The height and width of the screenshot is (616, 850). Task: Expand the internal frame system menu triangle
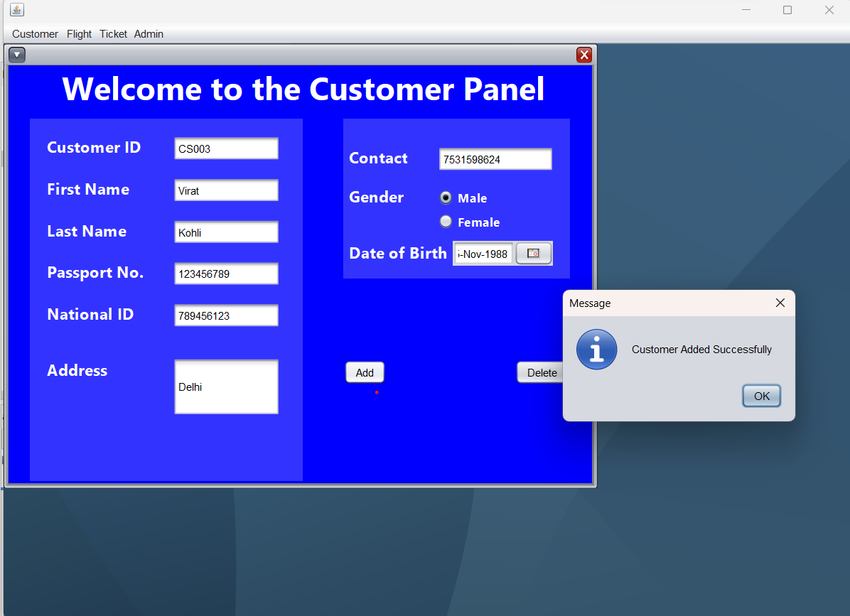[16, 55]
